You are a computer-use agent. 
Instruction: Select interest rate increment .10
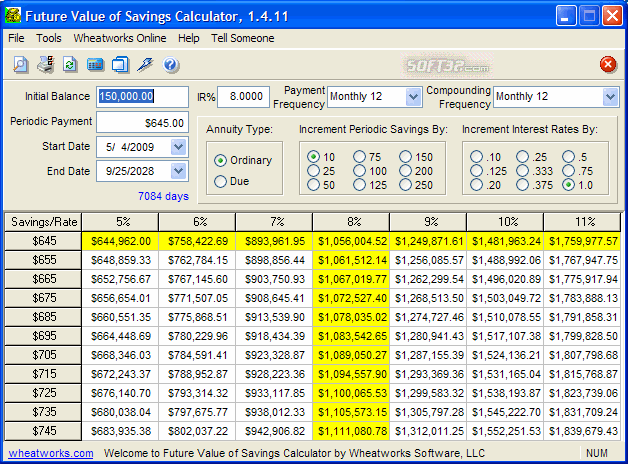[x=485, y=157]
